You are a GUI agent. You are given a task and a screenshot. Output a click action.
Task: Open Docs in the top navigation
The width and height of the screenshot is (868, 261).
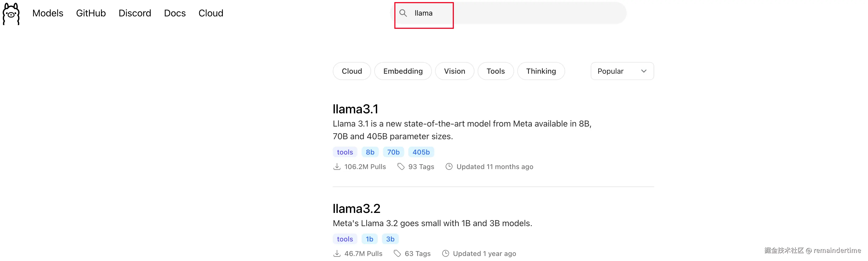click(174, 13)
